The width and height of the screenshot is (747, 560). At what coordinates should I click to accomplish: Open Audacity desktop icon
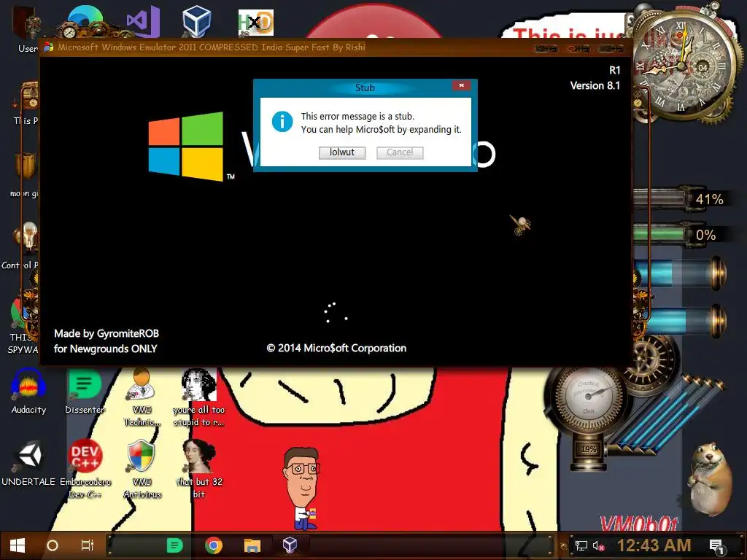point(28,392)
